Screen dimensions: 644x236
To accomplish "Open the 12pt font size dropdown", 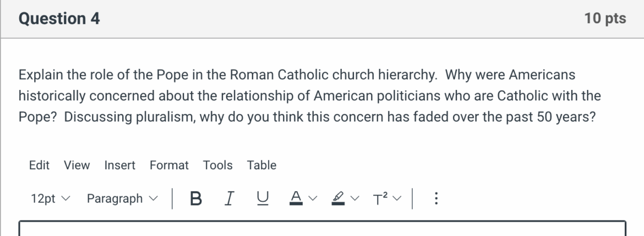I will pyautogui.click(x=50, y=198).
